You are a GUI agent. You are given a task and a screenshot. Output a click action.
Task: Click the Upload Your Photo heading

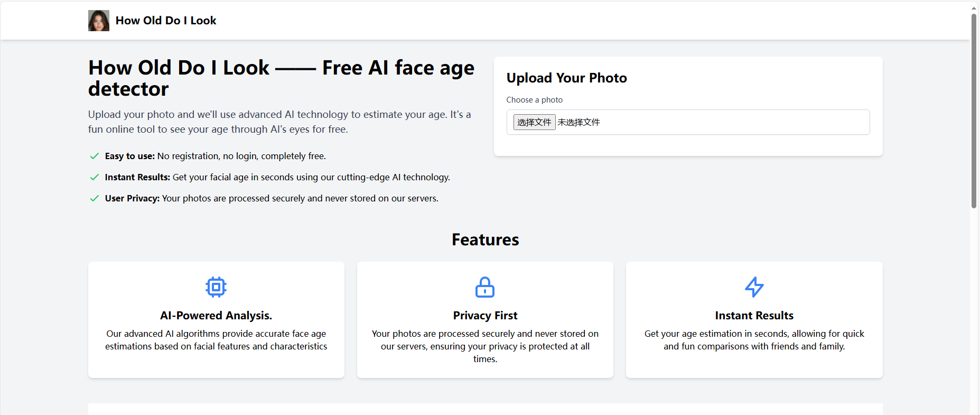coord(566,78)
